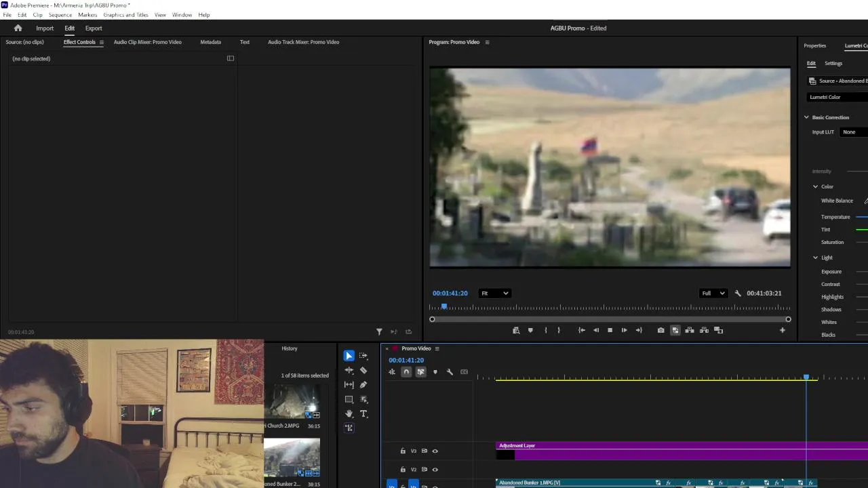Export frame with the camera icon
The image size is (868, 488).
pos(660,330)
